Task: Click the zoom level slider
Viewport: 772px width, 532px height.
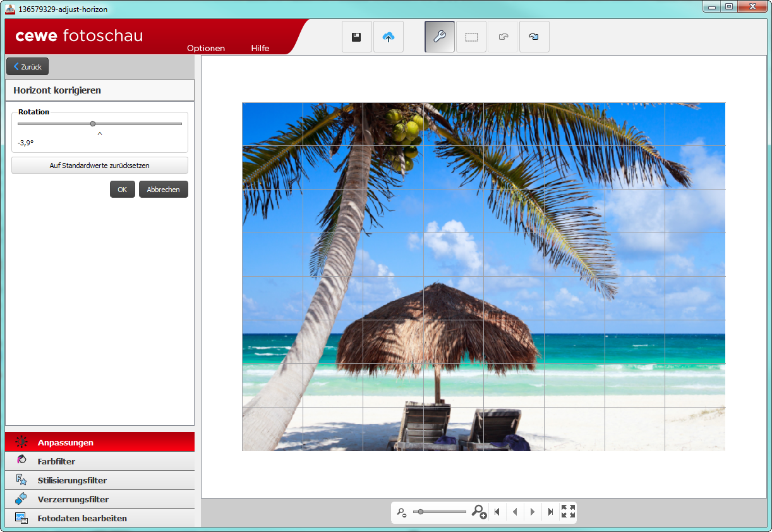Action: (x=440, y=512)
